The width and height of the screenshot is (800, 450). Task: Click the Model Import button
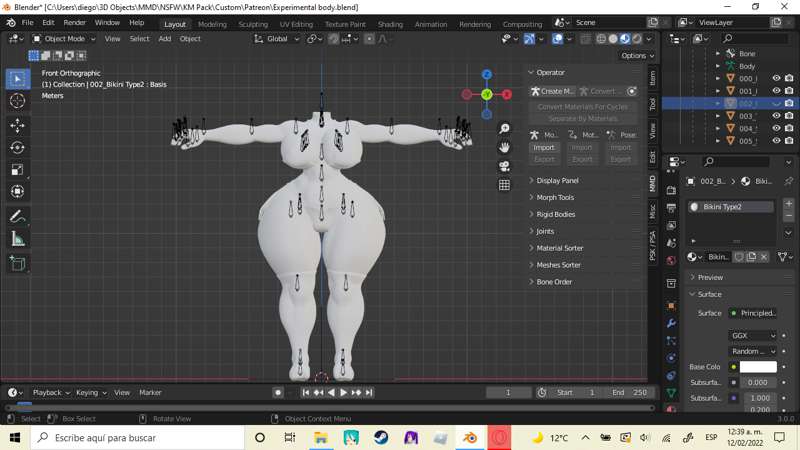pos(544,147)
